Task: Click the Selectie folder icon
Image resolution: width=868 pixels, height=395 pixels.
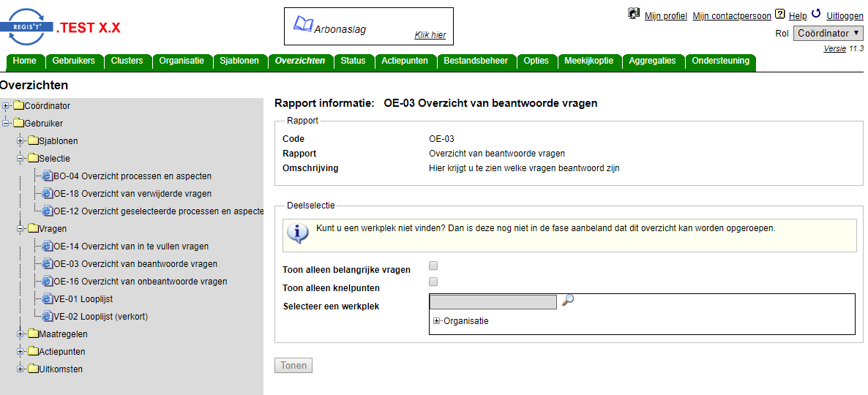Action: pyautogui.click(x=33, y=158)
